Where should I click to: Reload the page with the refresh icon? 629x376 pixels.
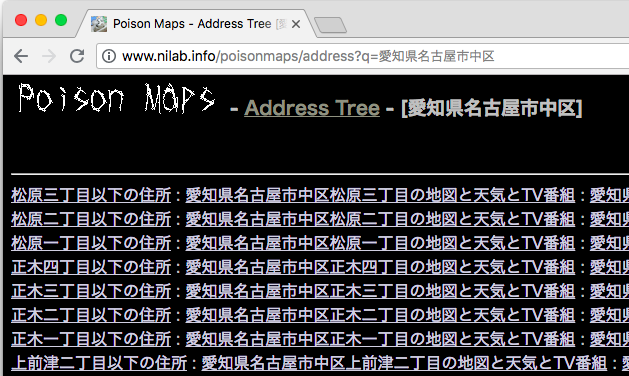77,56
